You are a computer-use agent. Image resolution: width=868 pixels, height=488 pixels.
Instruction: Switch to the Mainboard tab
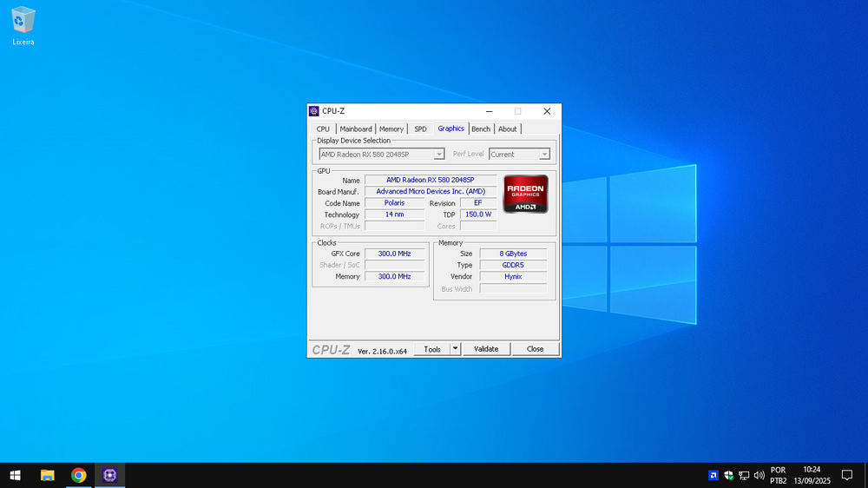pos(356,129)
